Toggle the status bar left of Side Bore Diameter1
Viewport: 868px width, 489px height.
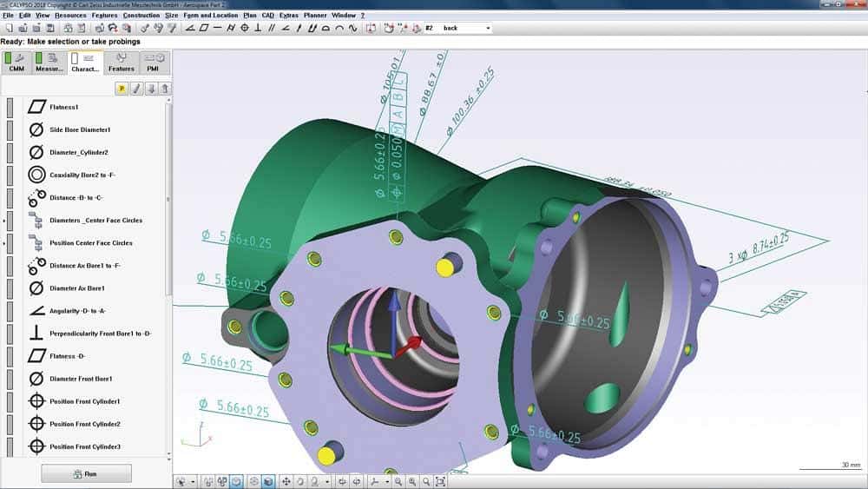click(10, 129)
